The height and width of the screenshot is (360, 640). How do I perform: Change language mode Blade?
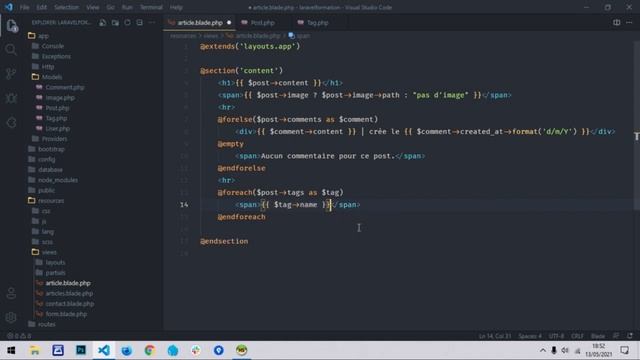pyautogui.click(x=598, y=336)
